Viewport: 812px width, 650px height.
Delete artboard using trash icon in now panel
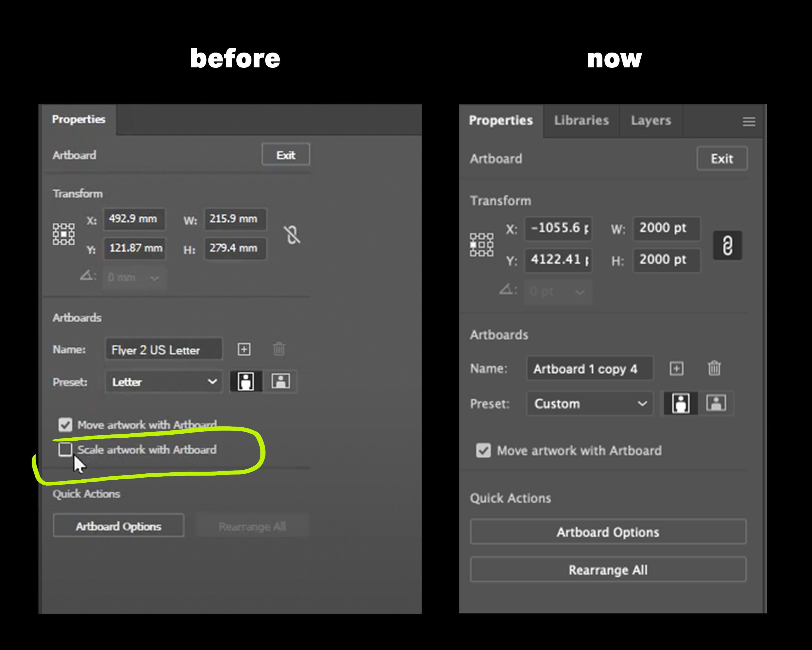click(x=714, y=368)
